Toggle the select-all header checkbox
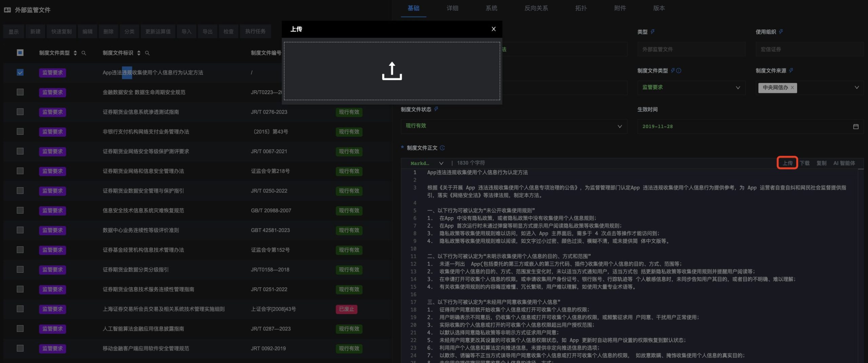This screenshot has width=868, height=363. (x=20, y=53)
